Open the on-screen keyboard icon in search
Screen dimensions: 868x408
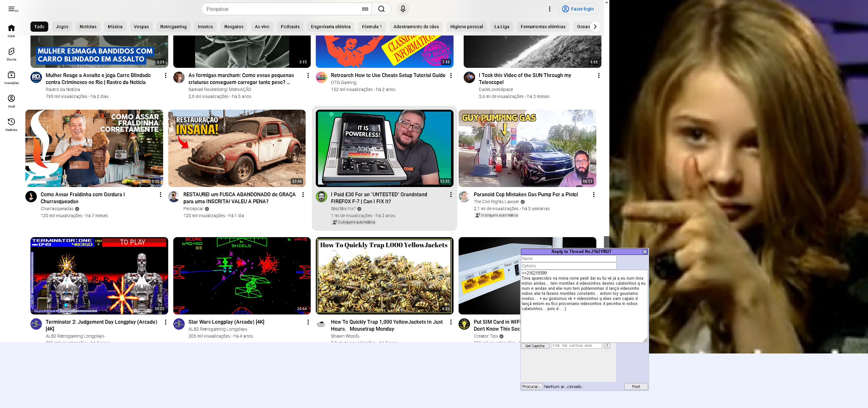tap(365, 9)
